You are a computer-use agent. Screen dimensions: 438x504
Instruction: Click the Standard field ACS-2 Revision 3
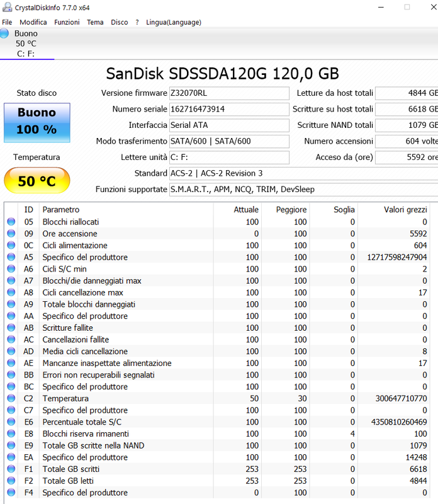pos(303,174)
